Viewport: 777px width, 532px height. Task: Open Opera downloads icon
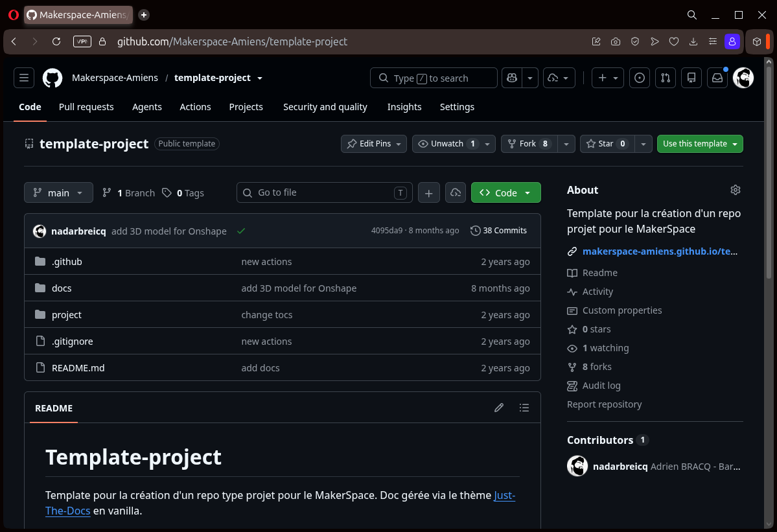tap(693, 41)
